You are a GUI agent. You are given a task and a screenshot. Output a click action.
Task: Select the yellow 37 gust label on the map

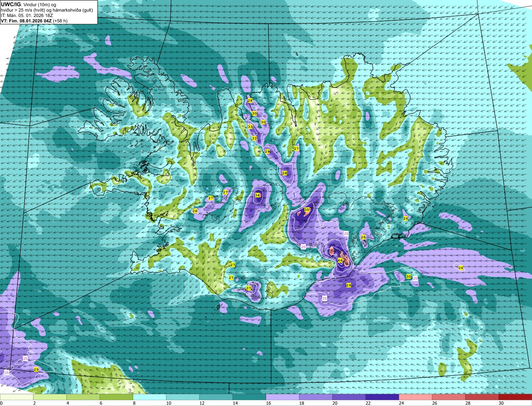coord(249,288)
